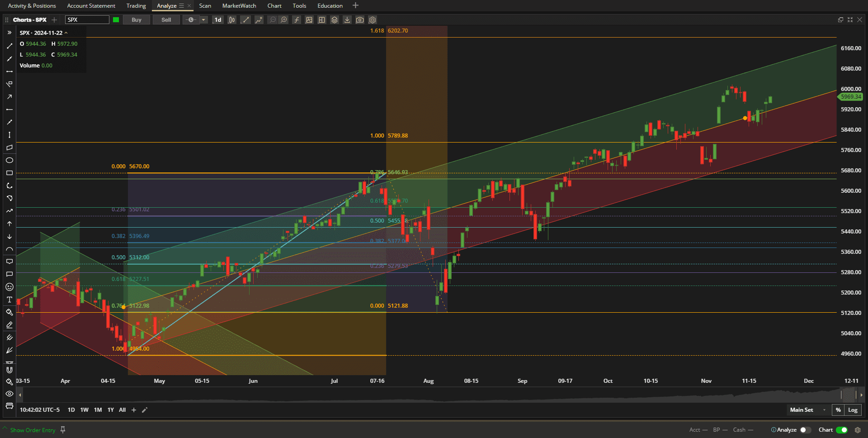
Task: Toggle the Analyze switch at bottom
Action: tap(805, 430)
